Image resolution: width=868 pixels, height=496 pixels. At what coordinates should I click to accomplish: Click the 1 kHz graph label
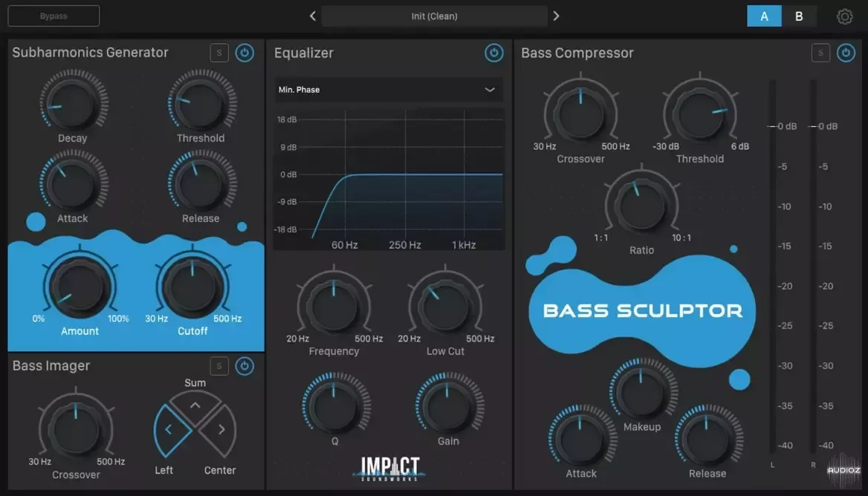464,245
